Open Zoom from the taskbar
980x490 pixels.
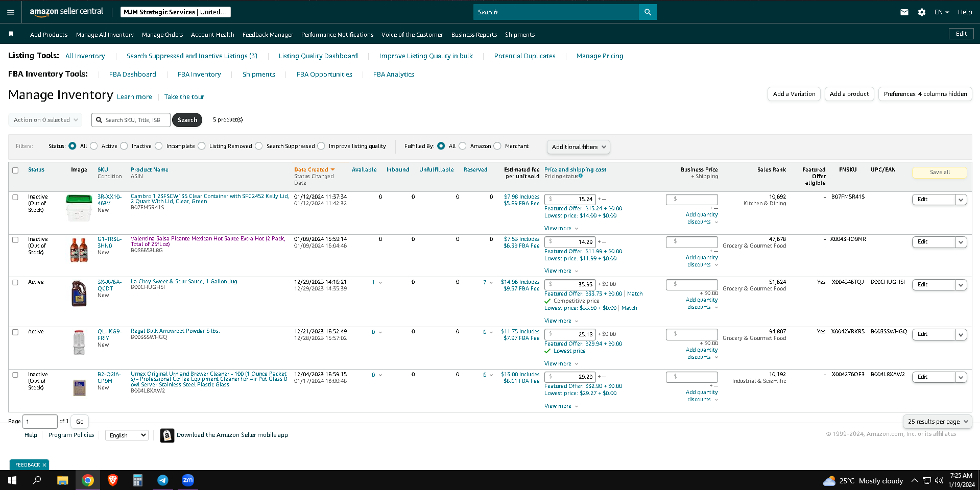188,480
